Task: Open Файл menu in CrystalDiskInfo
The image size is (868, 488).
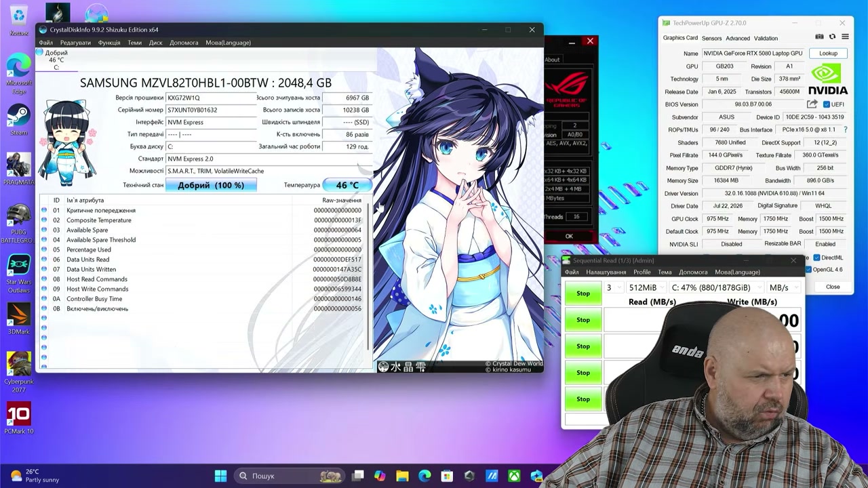Action: (45, 43)
